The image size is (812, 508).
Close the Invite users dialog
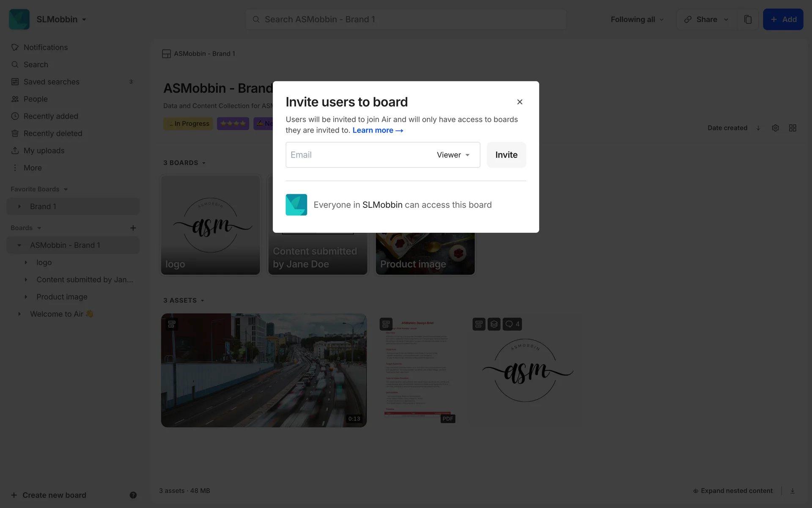[520, 102]
